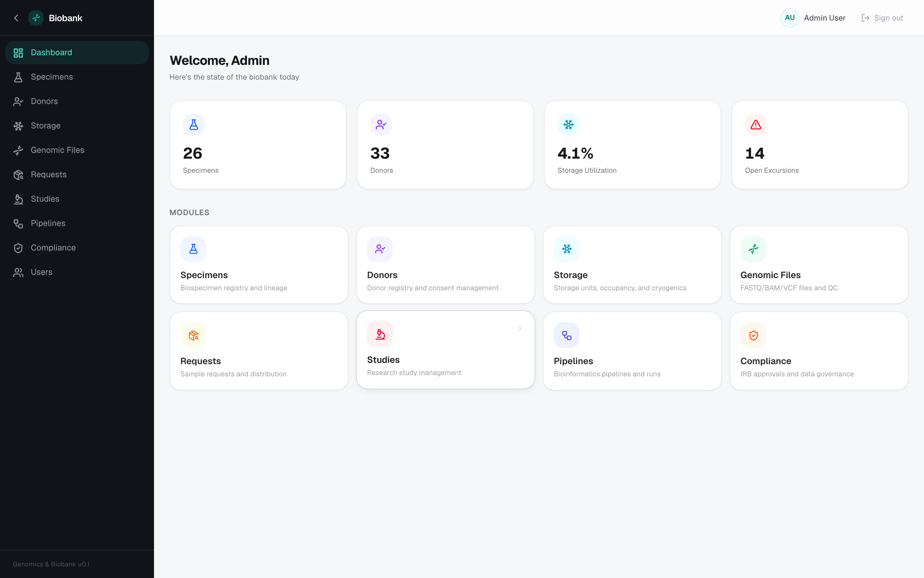Click flask icon on 26 Specimens stat card
This screenshot has height=578, width=924.
193,125
